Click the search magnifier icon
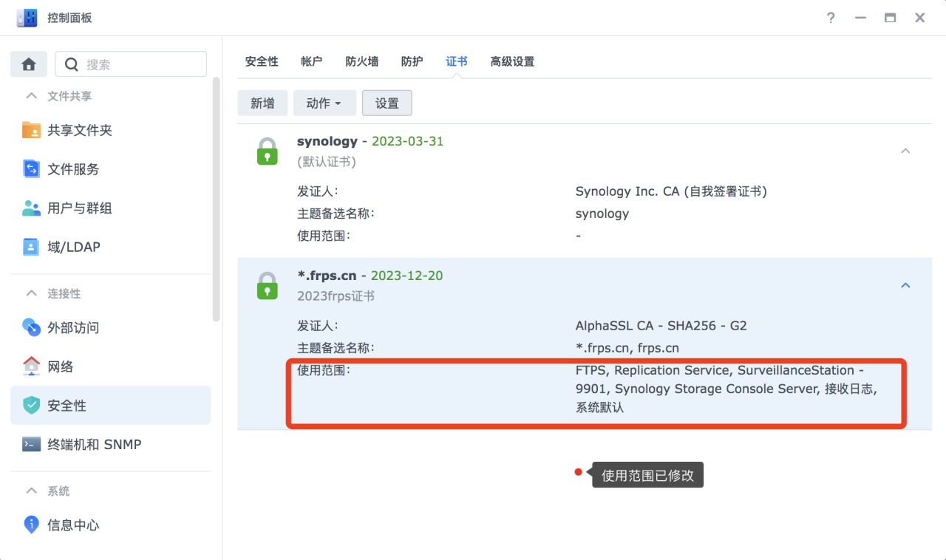Screen dimensions: 946x560 tap(72, 64)
